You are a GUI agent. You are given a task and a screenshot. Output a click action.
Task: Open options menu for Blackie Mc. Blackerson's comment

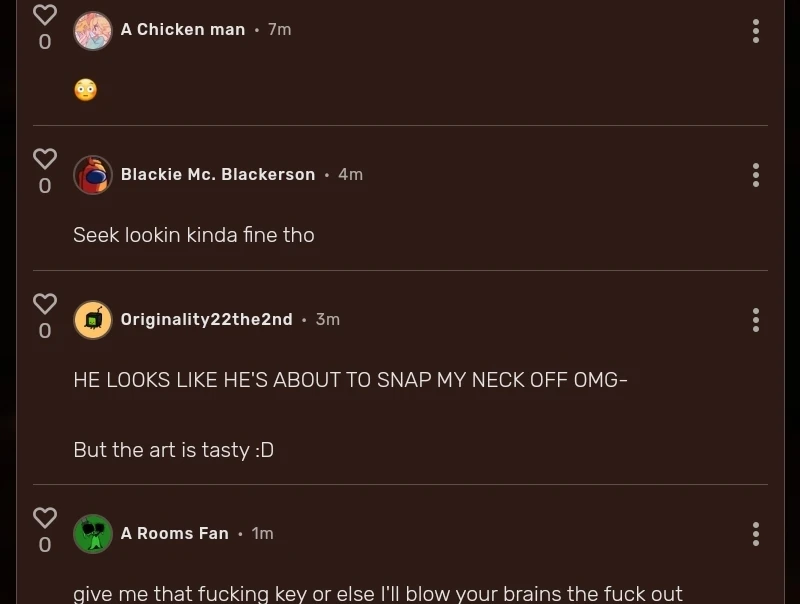point(756,175)
